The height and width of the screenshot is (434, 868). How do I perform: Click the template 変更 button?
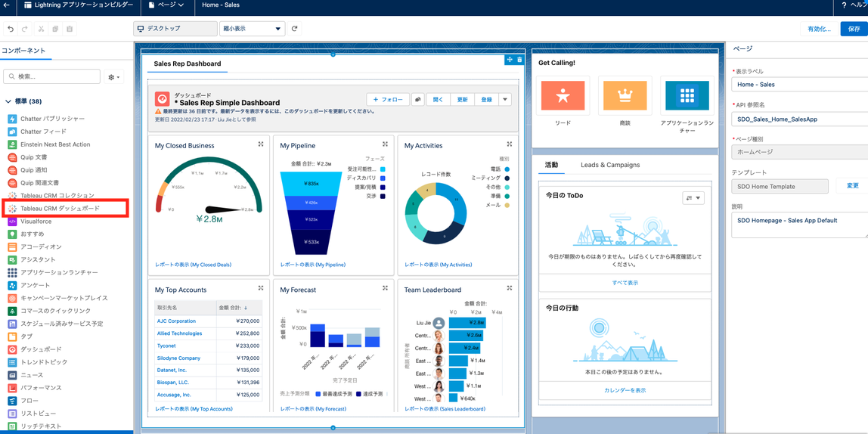pos(853,185)
